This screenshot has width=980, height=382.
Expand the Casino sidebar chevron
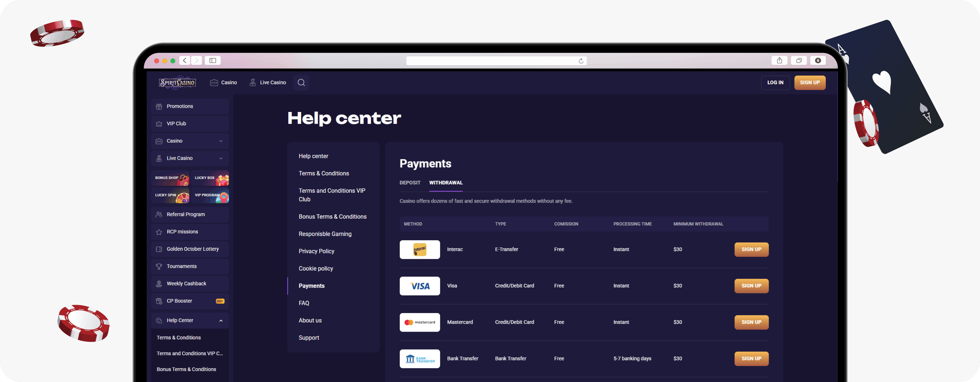click(221, 141)
